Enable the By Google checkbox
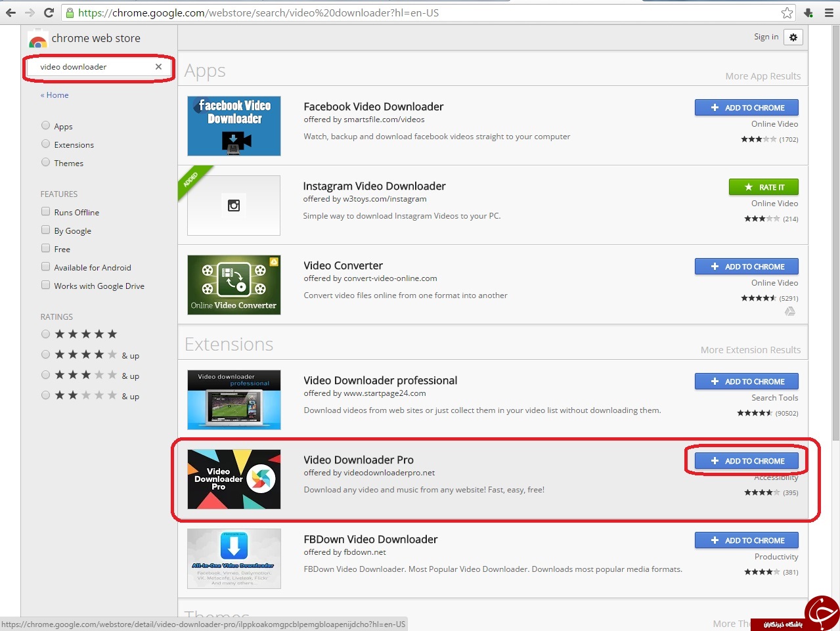The width and height of the screenshot is (840, 631). [x=45, y=230]
